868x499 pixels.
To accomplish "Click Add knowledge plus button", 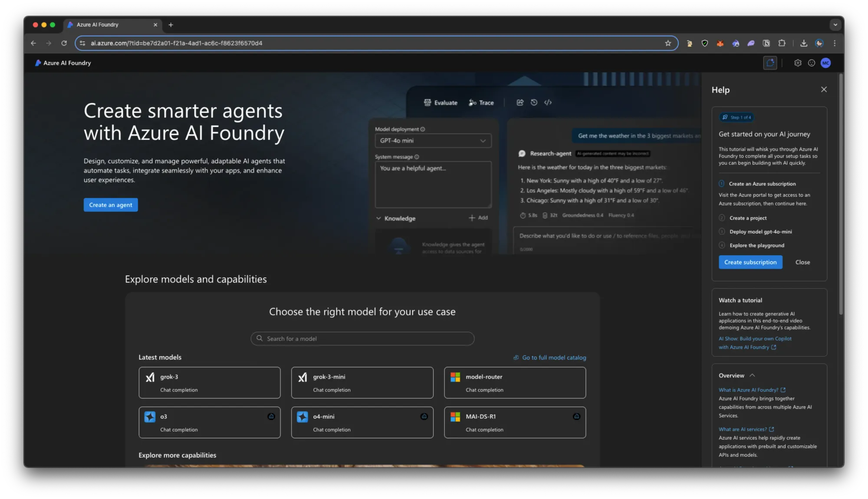I will point(478,218).
